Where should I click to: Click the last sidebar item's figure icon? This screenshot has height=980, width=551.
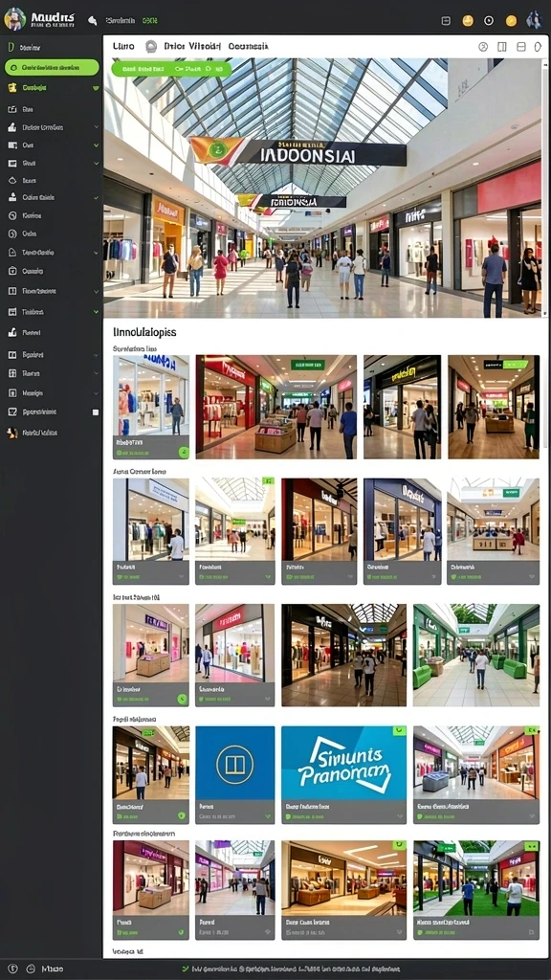point(11,433)
